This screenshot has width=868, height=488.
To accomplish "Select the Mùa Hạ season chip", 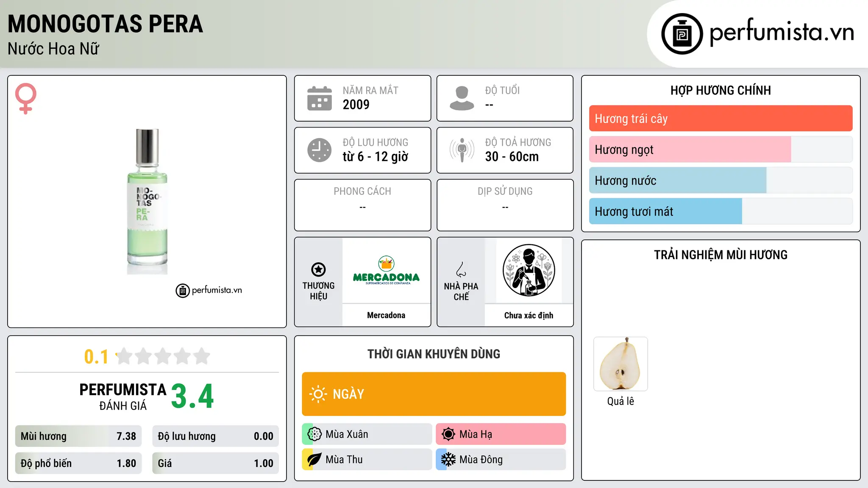I will 501,434.
